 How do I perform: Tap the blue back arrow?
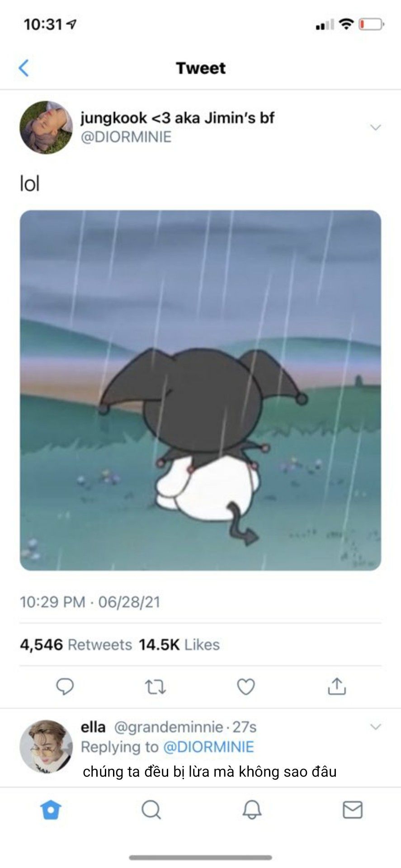pos(24,68)
